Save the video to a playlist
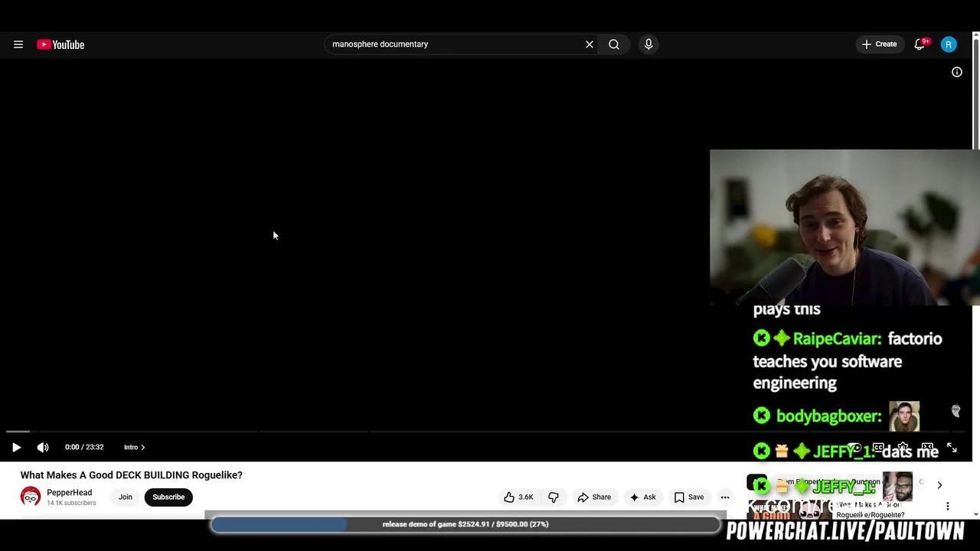Screen dimensions: 980x551 point(689,497)
